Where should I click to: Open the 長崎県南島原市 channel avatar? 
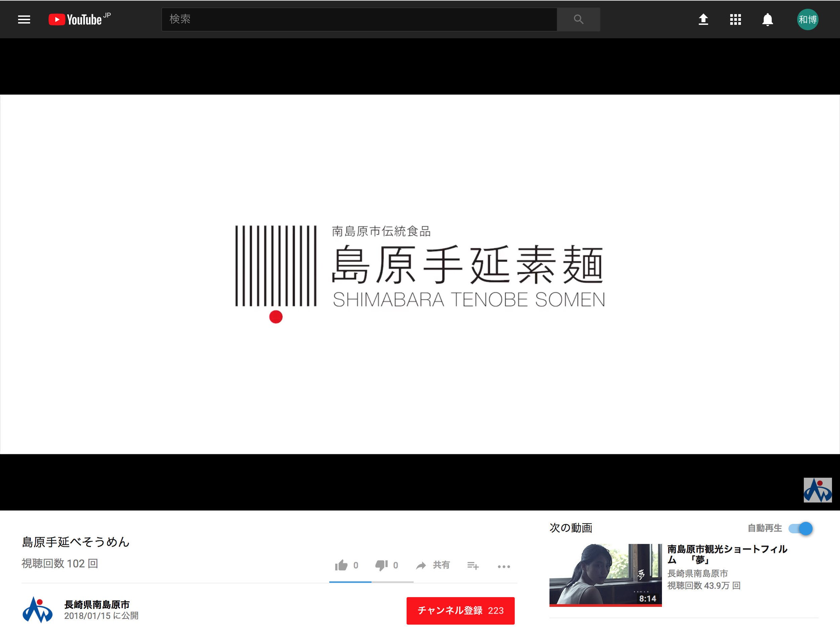(37, 610)
